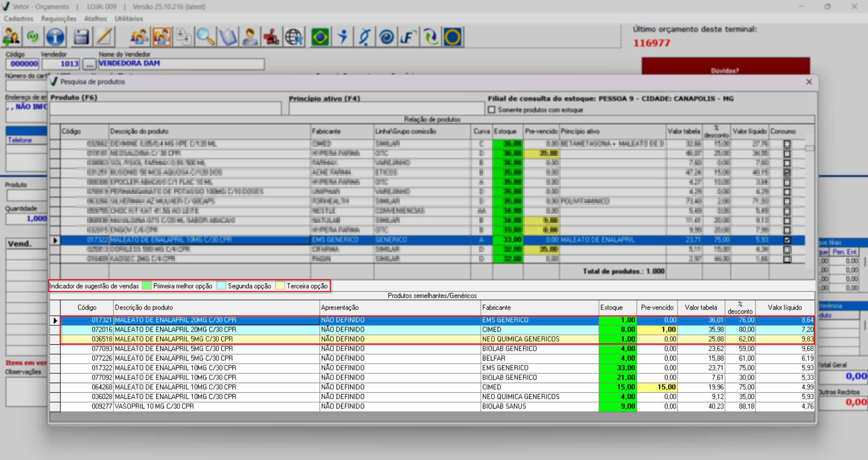Open the globe shopping cart icon
This screenshot has height=460, width=868.
click(294, 37)
